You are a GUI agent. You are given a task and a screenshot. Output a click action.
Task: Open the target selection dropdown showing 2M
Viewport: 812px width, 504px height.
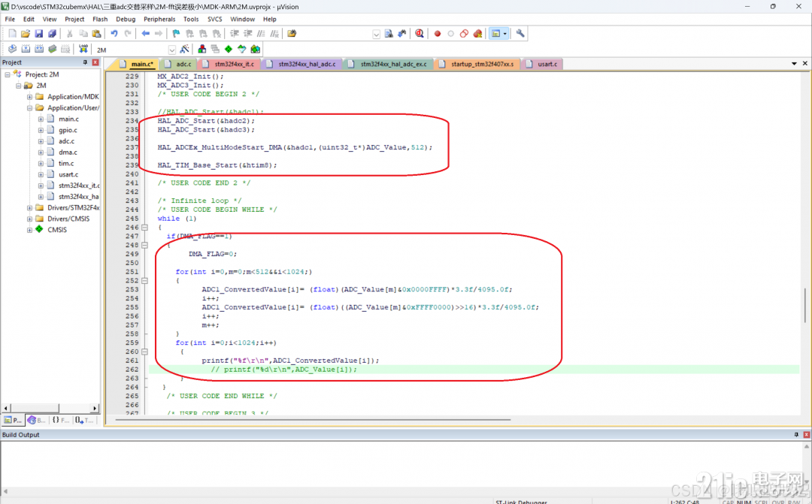tap(172, 50)
